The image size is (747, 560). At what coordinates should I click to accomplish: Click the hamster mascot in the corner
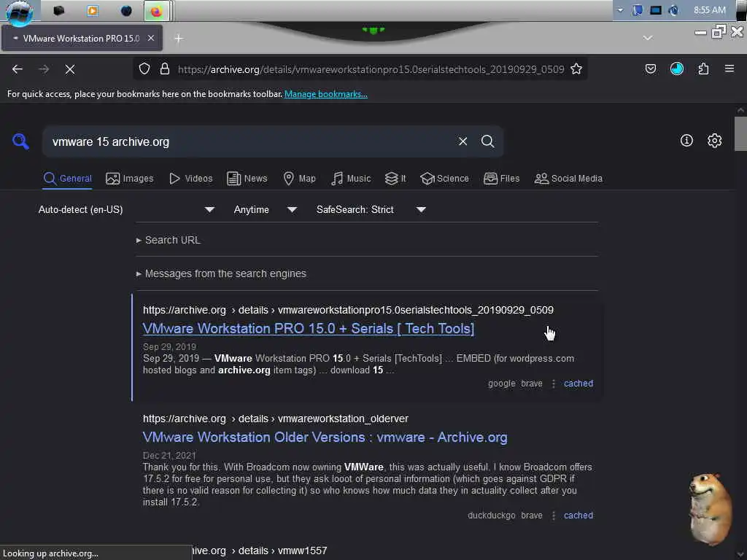[x=711, y=508]
